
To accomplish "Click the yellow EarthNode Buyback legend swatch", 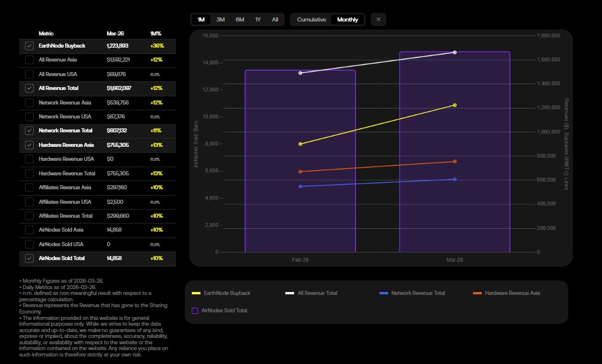I will point(196,293).
